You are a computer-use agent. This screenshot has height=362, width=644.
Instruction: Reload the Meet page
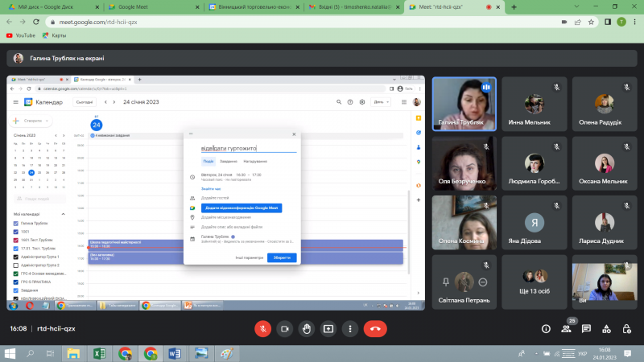click(36, 22)
